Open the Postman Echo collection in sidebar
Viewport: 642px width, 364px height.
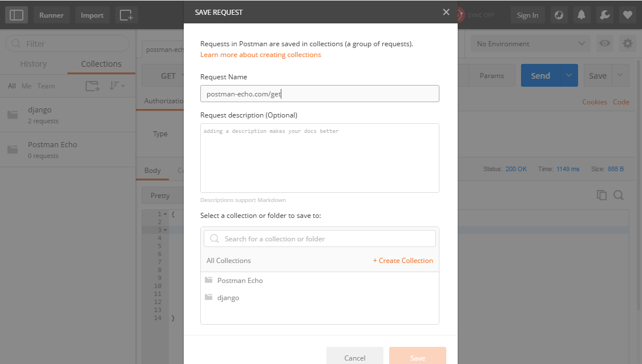tap(67, 149)
